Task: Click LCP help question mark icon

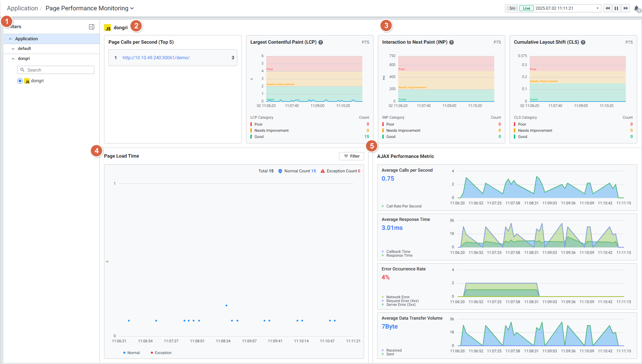Action: (x=321, y=42)
